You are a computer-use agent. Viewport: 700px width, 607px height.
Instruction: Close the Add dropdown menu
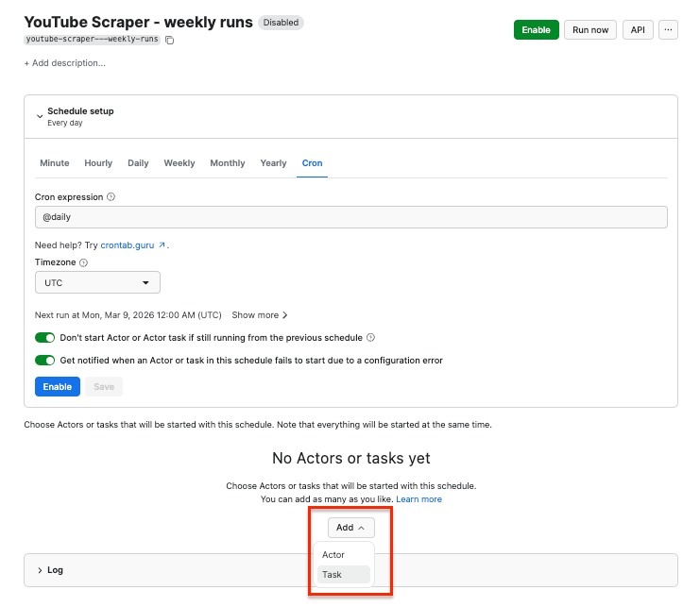click(350, 528)
